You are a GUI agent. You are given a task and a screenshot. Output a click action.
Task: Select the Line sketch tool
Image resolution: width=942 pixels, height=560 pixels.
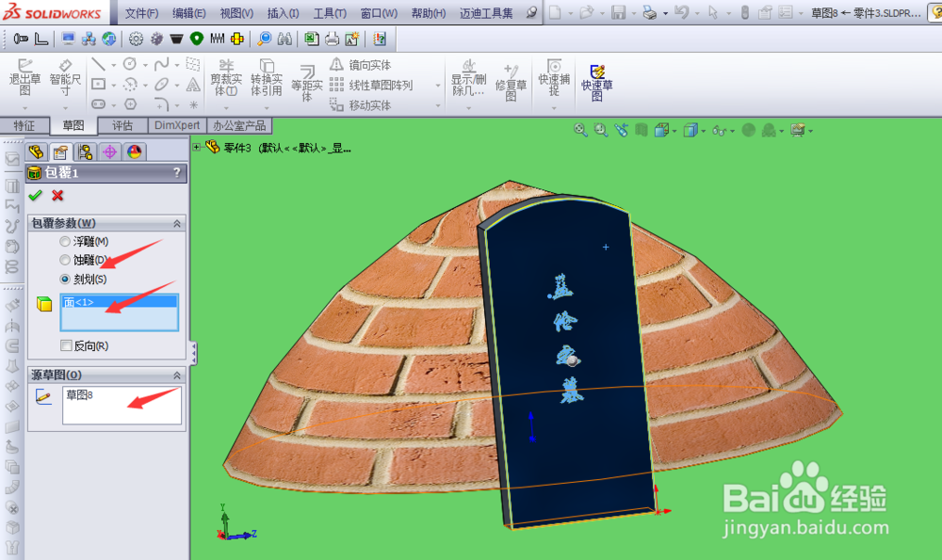coord(97,63)
